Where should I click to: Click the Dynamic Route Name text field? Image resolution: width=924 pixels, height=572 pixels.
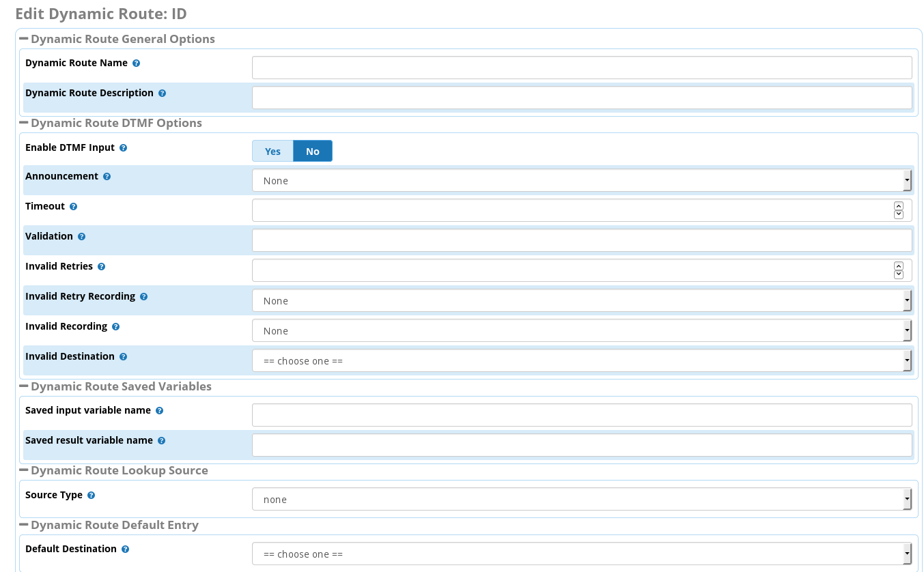tap(581, 68)
